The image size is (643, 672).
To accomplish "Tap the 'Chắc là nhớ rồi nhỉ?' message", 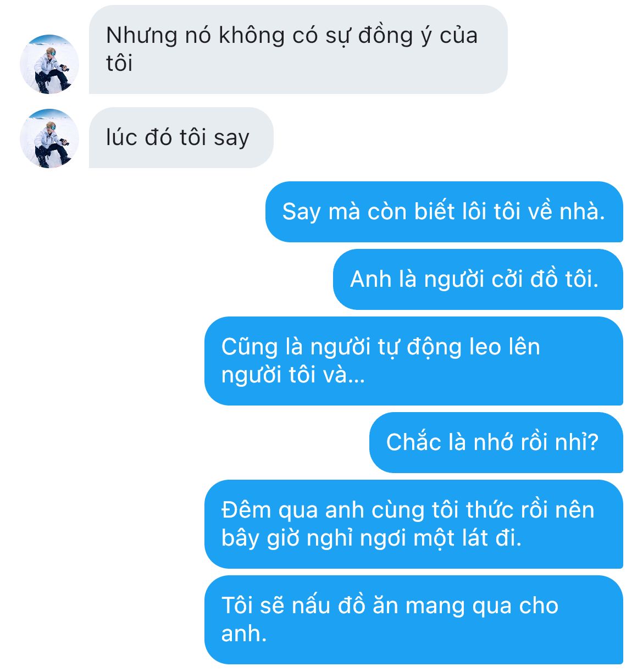I will 496,442.
